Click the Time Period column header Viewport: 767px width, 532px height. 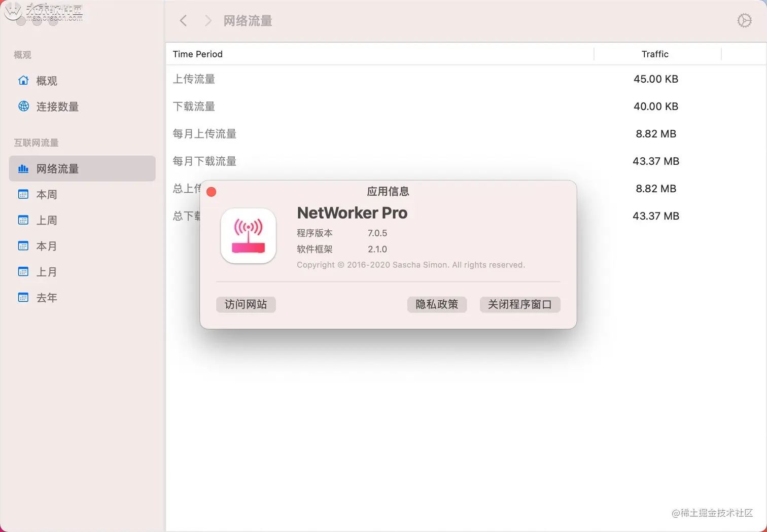(x=380, y=54)
